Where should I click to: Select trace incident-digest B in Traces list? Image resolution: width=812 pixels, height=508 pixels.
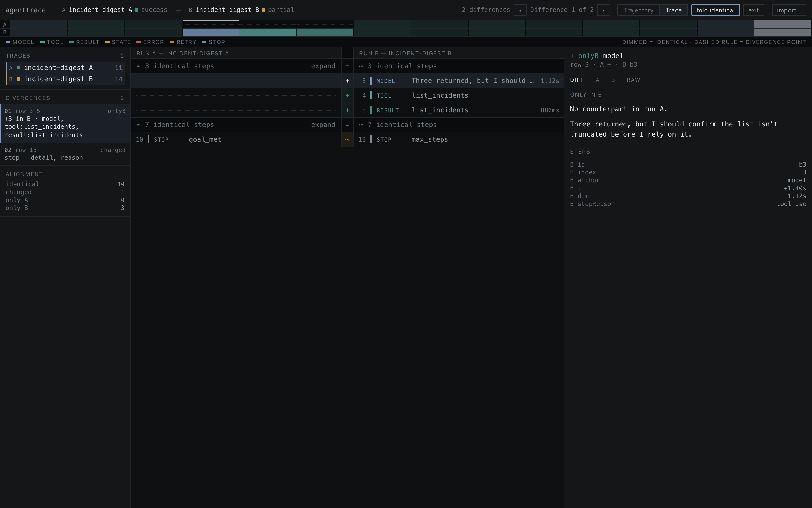[x=65, y=79]
